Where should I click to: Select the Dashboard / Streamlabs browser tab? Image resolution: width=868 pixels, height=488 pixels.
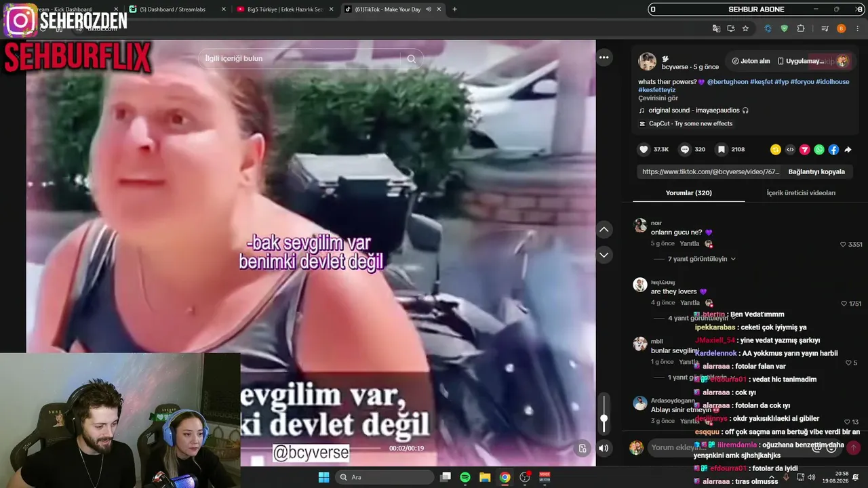(x=178, y=9)
